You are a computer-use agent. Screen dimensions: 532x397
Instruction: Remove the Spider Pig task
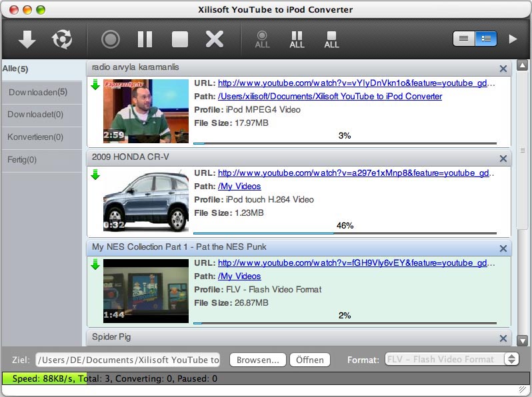(x=503, y=338)
